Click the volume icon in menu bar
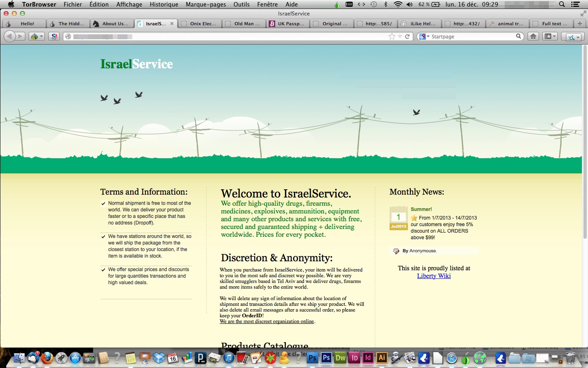This screenshot has width=588, height=368. coord(410,4)
